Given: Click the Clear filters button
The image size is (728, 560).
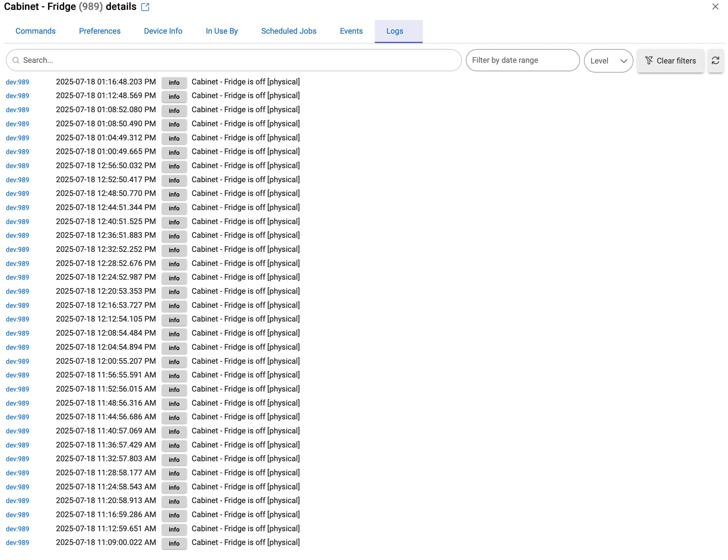Looking at the screenshot, I should tap(670, 61).
